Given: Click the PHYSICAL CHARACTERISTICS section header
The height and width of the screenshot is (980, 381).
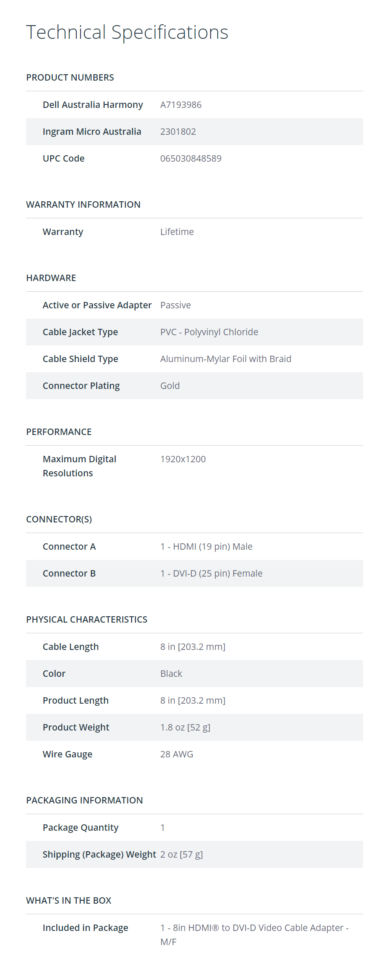Looking at the screenshot, I should click(87, 620).
